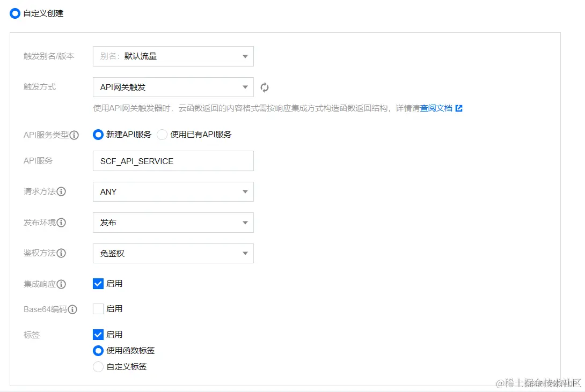
Task: Open the 请求方法 dropdown set to ANY
Action: coord(173,191)
